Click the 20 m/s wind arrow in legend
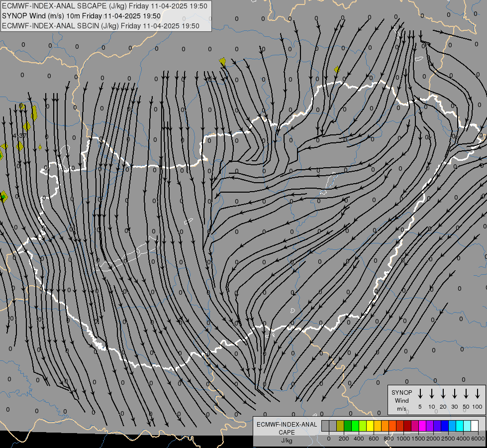 [443, 394]
